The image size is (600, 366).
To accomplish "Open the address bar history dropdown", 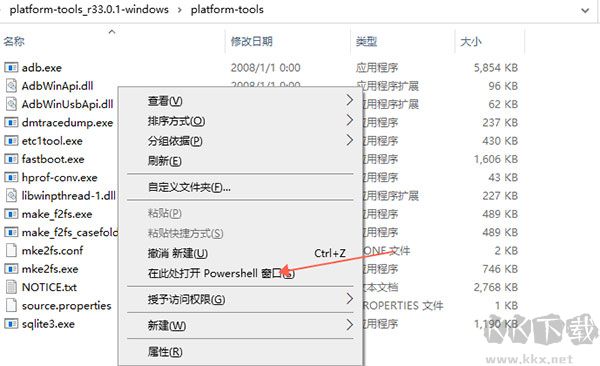I will 585,10.
